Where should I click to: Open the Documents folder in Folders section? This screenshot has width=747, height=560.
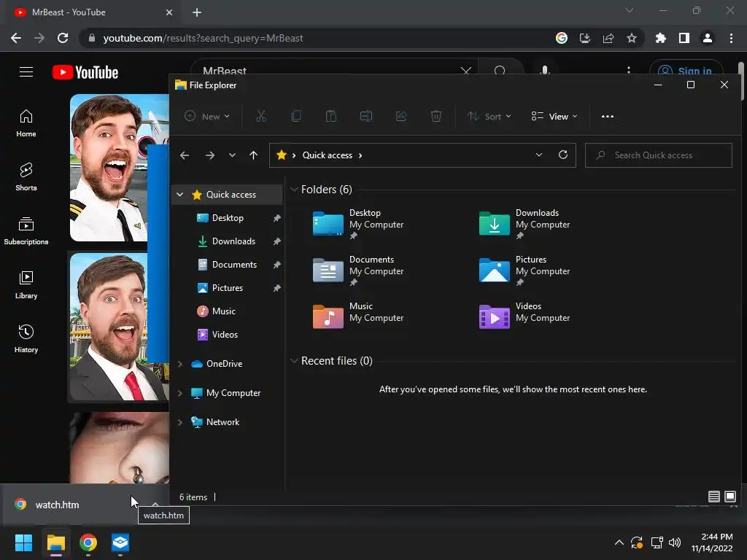click(357, 271)
